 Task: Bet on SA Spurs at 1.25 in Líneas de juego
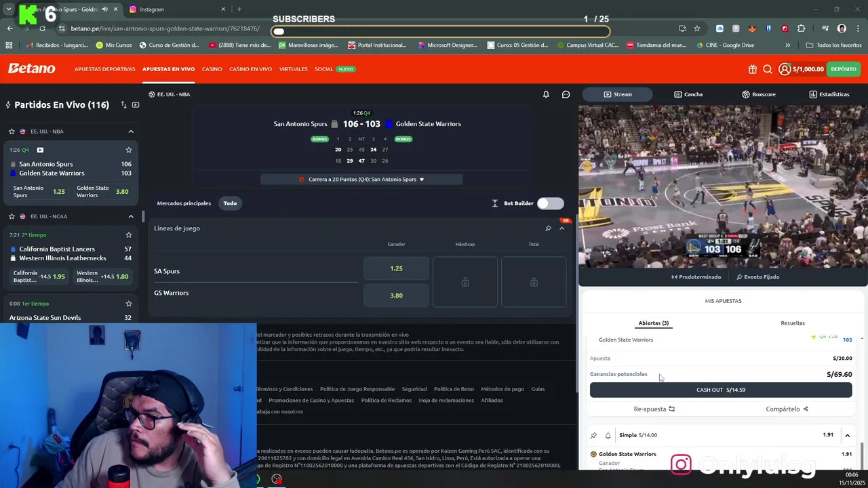tap(396, 268)
